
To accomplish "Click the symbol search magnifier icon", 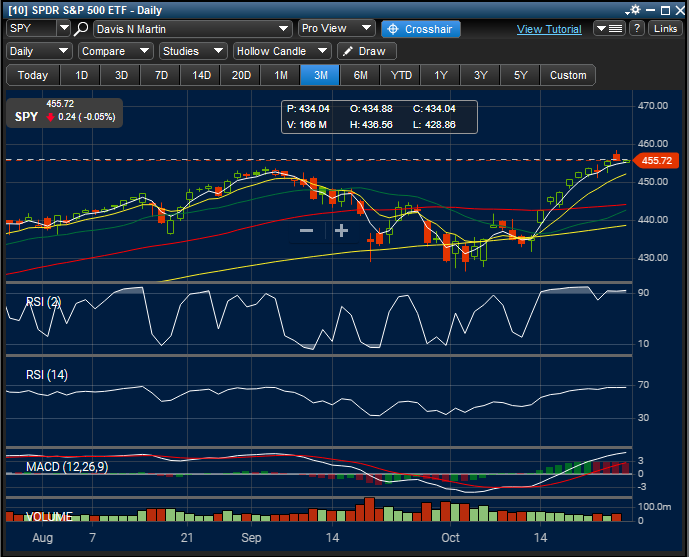I will tap(81, 29).
